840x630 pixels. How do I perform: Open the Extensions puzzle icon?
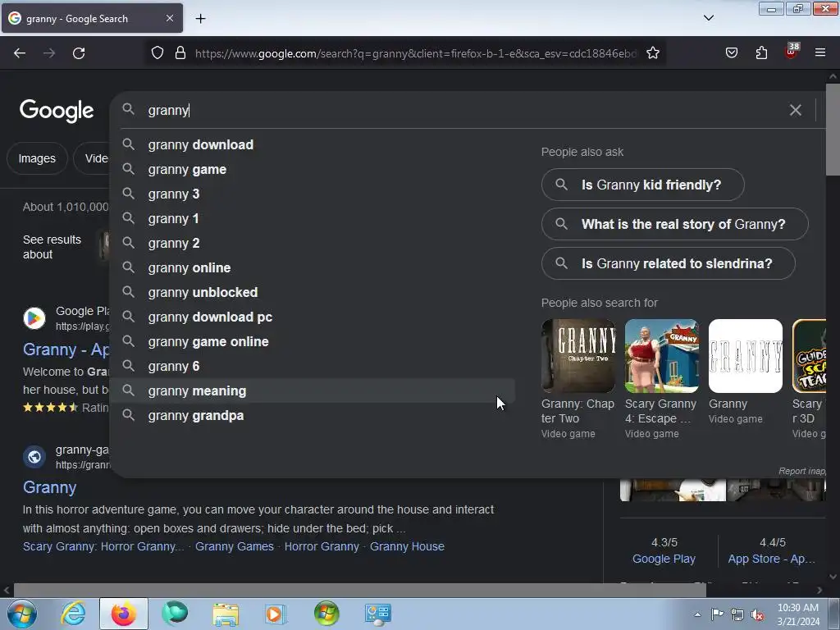pos(761,53)
